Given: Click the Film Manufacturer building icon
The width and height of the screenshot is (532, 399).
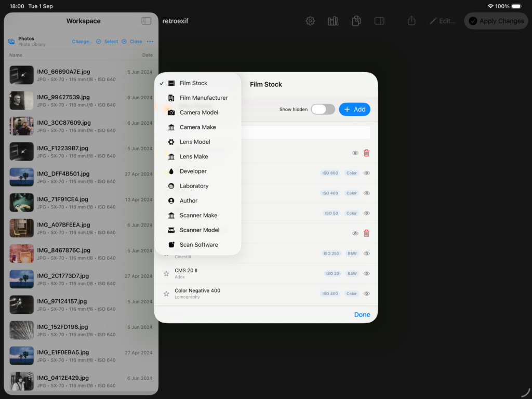Looking at the screenshot, I should pyautogui.click(x=171, y=98).
